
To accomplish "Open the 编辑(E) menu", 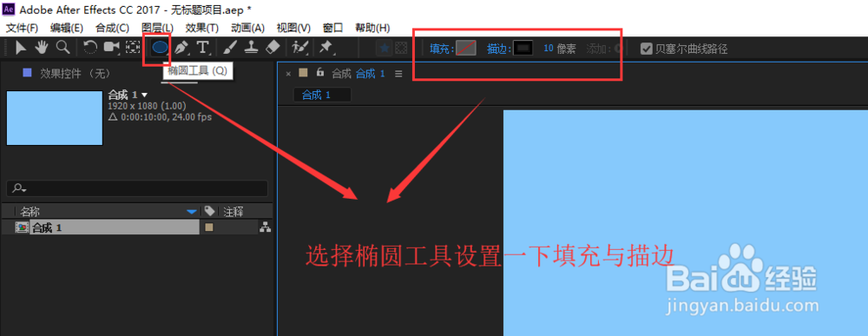I will [x=67, y=28].
